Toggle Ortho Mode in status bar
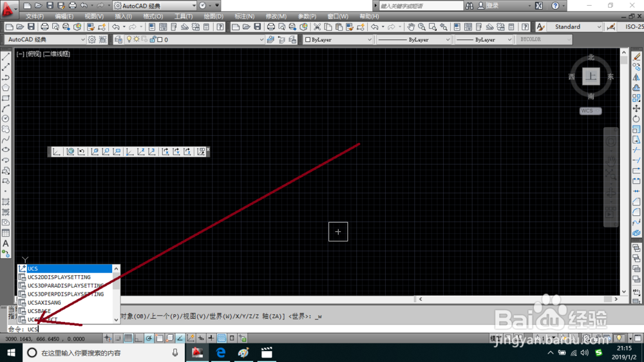Image resolution: width=644 pixels, height=362 pixels. click(x=138, y=338)
